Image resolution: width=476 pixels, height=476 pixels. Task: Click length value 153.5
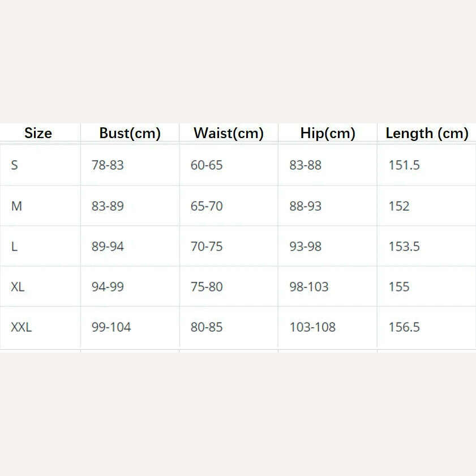tap(404, 246)
